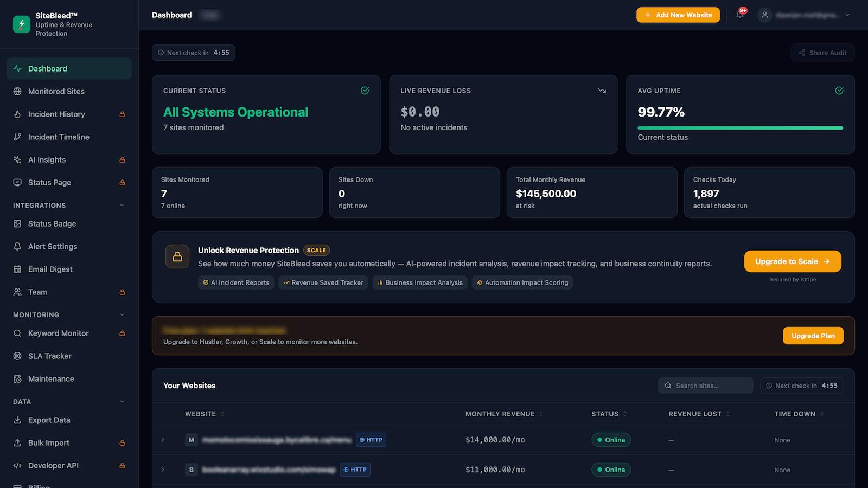The height and width of the screenshot is (488, 868).
Task: Click the Developer API code icon
Action: (x=17, y=466)
